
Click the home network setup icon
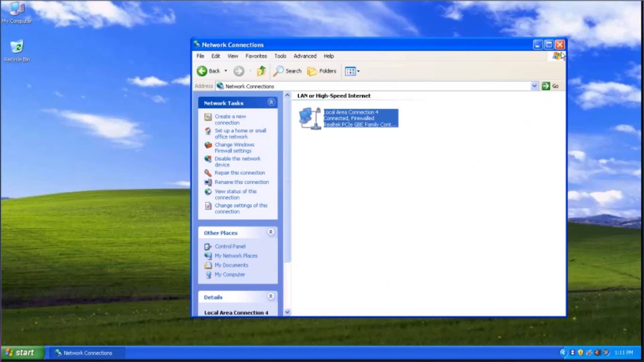[208, 131]
